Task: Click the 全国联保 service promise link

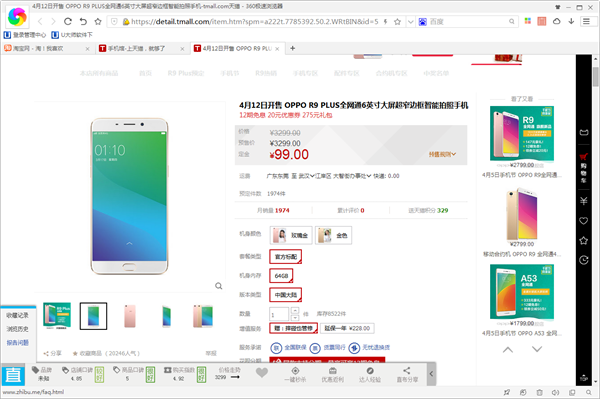Action: point(289,347)
